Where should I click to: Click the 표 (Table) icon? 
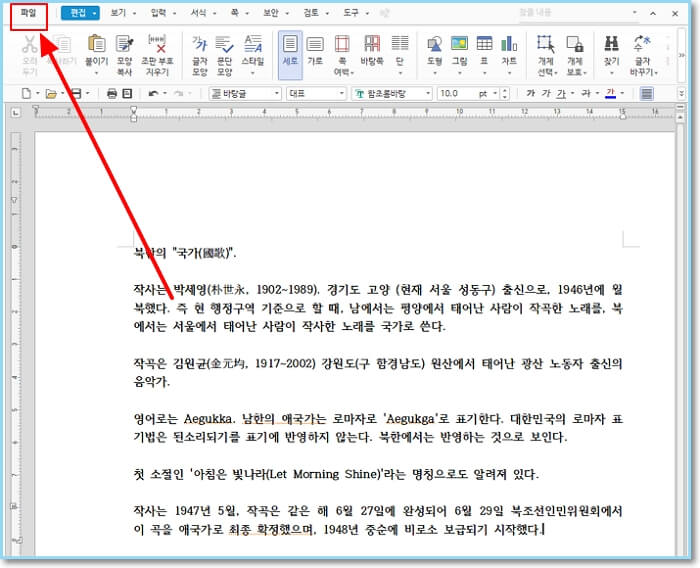point(484,43)
